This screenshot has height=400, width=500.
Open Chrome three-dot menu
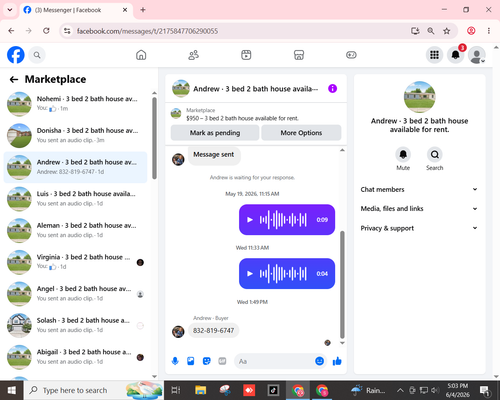[489, 31]
